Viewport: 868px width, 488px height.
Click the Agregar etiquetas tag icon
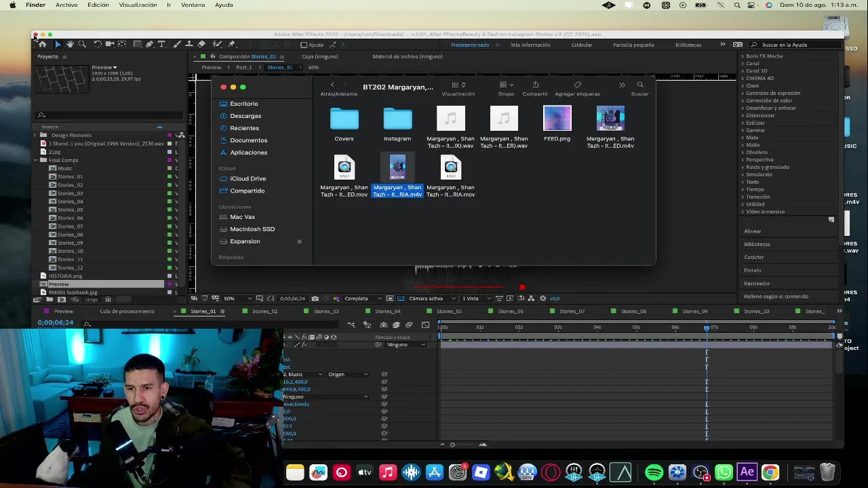[578, 85]
